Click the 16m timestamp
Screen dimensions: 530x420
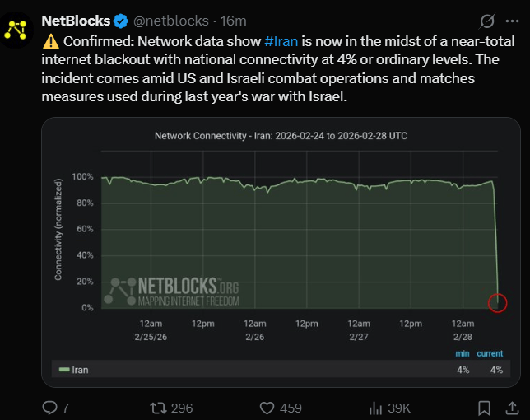coord(235,21)
